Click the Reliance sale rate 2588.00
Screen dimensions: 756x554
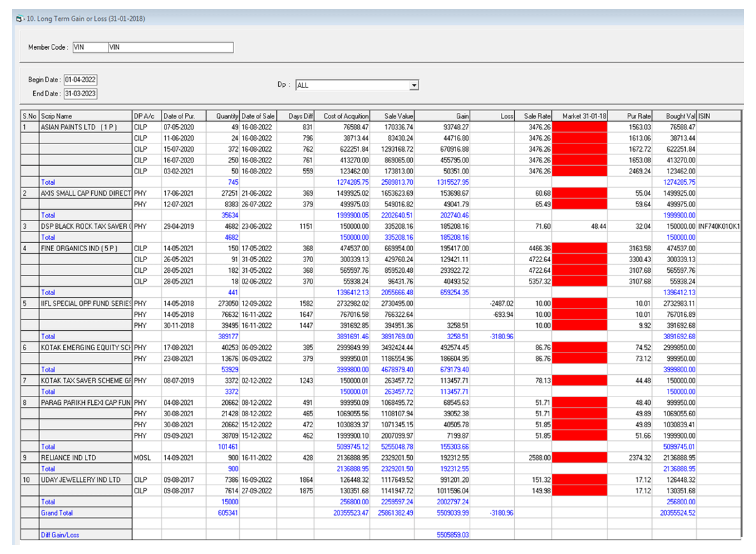click(540, 458)
